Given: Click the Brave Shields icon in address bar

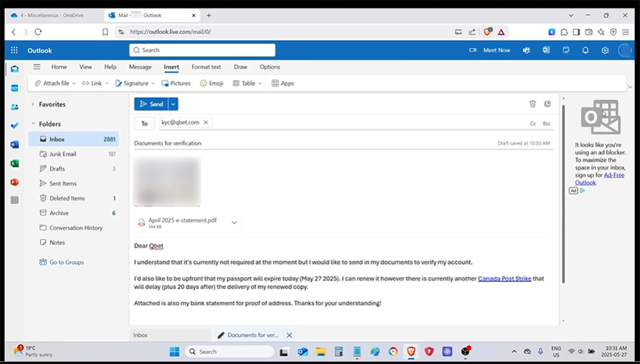Looking at the screenshot, I should tap(487, 32).
